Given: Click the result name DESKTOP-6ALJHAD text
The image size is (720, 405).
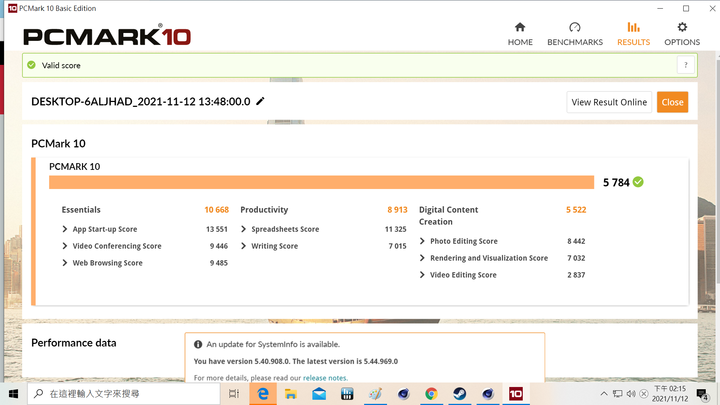Looking at the screenshot, I should pyautogui.click(x=141, y=101).
